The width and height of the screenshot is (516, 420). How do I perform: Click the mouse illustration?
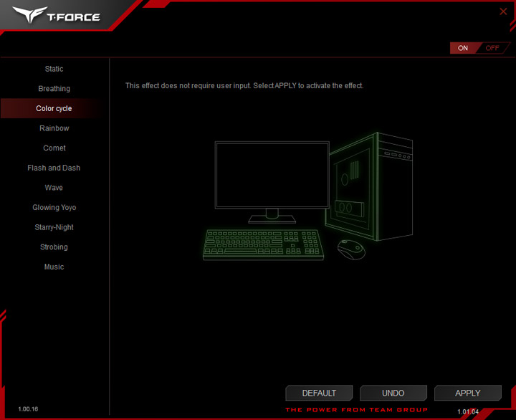pos(350,249)
